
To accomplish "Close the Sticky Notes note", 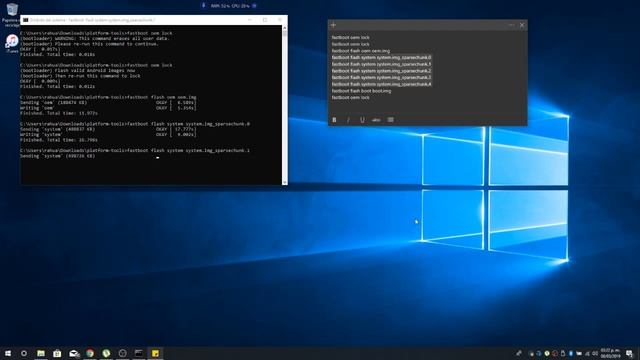I will pyautogui.click(x=522, y=25).
